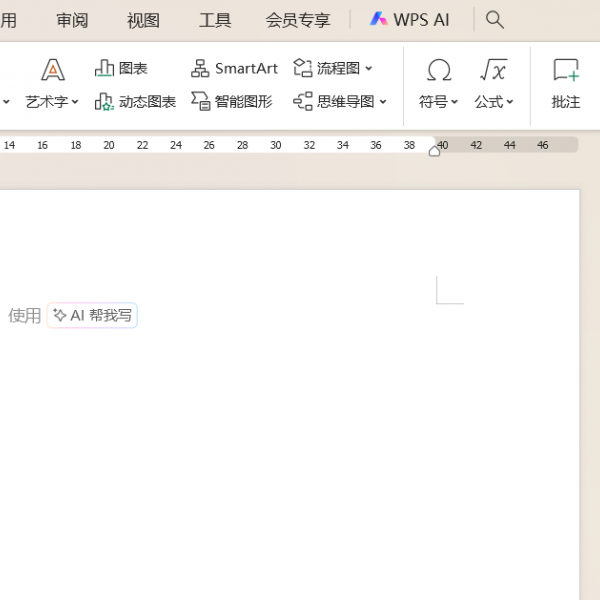Insert a SmartArt graphic
The height and width of the screenshot is (600, 600).
[x=201, y=68]
